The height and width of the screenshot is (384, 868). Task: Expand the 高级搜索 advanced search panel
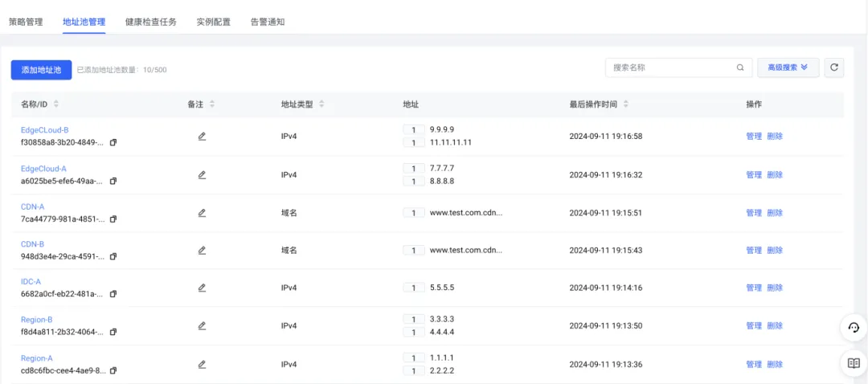[788, 67]
